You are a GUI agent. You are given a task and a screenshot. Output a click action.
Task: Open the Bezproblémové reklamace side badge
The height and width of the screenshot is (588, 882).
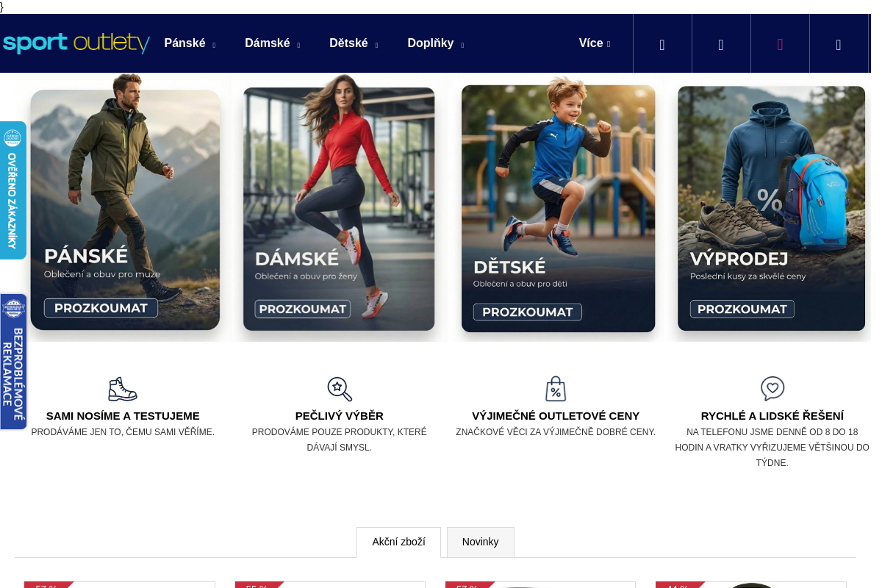[12, 362]
